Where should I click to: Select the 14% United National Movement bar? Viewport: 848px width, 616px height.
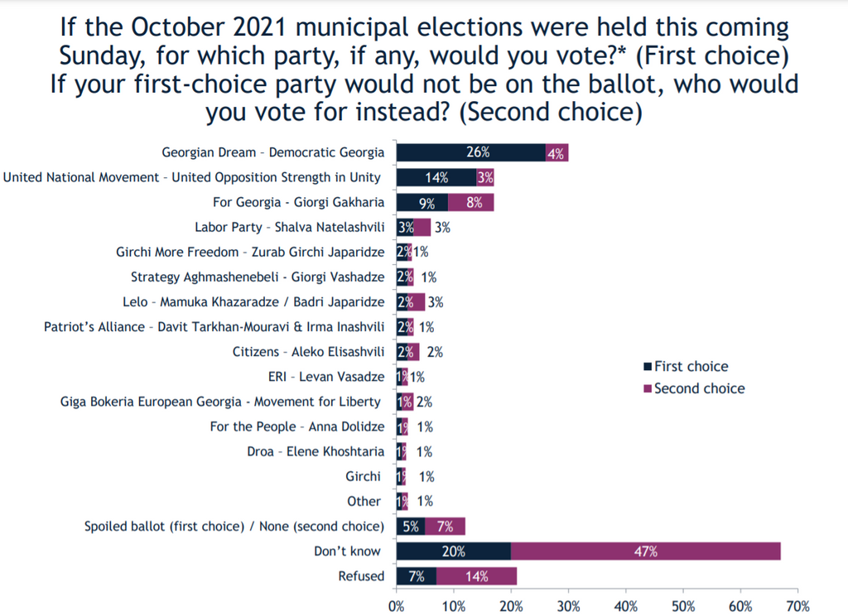(x=436, y=177)
